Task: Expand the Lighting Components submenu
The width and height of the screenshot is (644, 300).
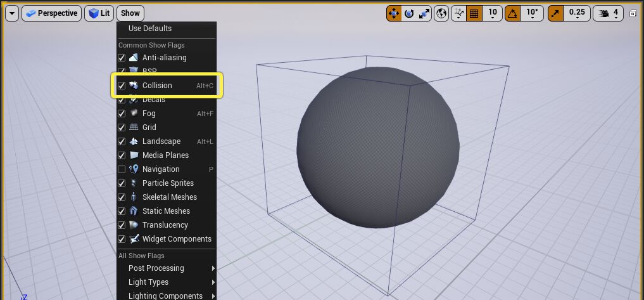Action: tap(167, 296)
